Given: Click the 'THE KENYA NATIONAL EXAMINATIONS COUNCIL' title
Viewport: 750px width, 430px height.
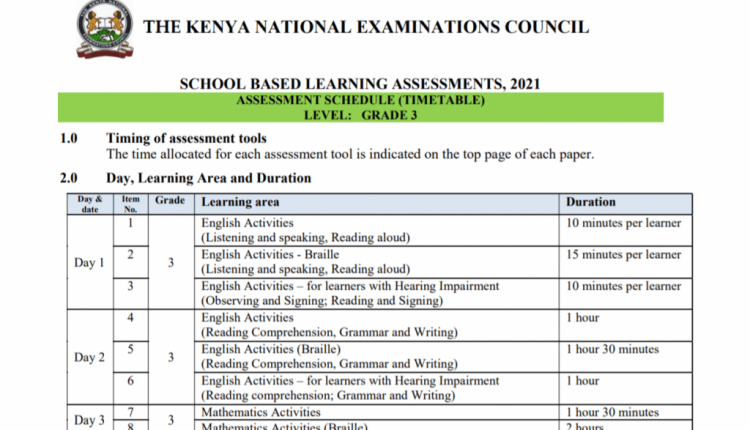Looking at the screenshot, I should click(366, 27).
